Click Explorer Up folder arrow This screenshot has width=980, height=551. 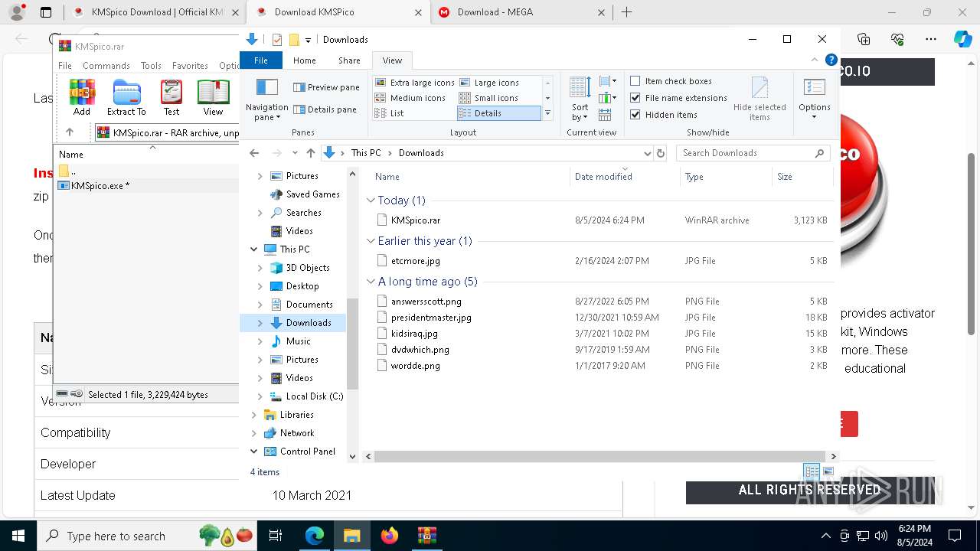click(310, 153)
